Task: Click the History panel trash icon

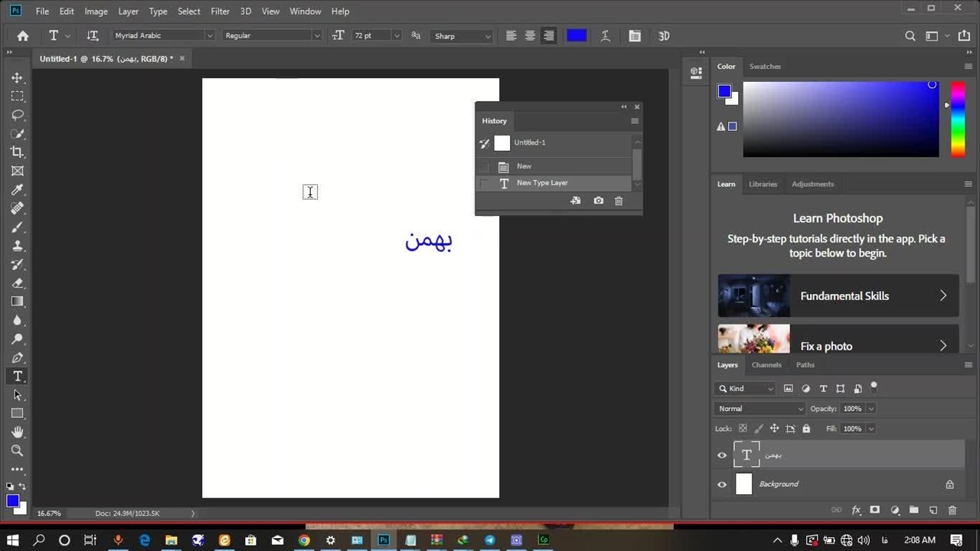Action: click(619, 201)
